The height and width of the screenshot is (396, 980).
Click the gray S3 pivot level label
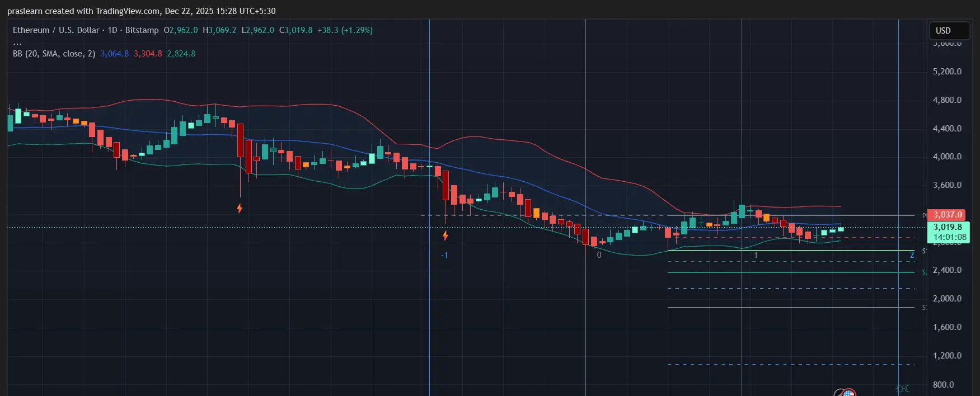[x=924, y=308]
